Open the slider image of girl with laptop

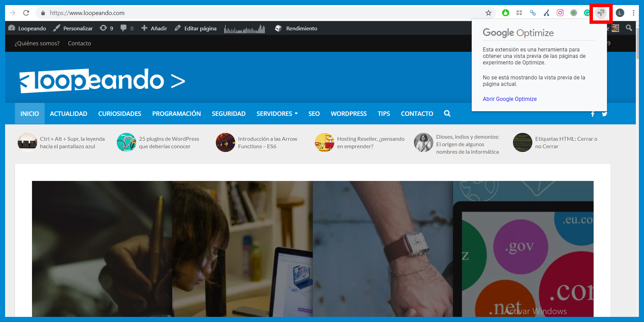click(242, 249)
